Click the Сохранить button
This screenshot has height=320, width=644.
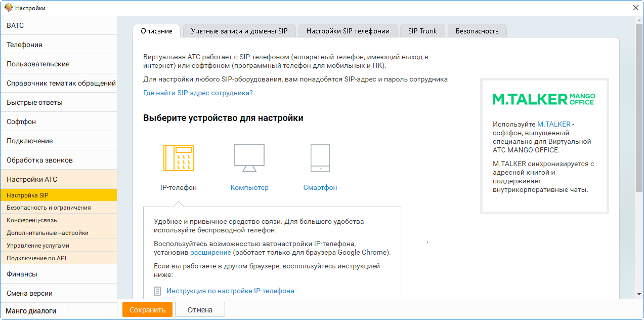pos(147,310)
